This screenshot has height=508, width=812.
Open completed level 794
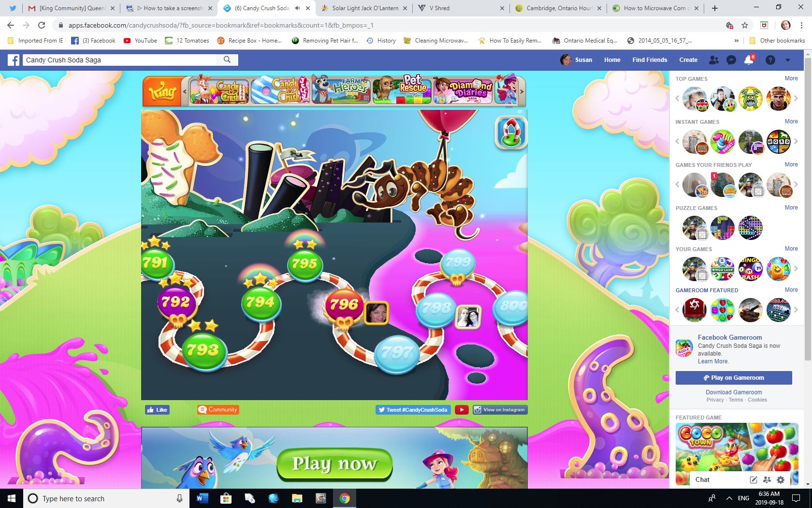point(261,303)
